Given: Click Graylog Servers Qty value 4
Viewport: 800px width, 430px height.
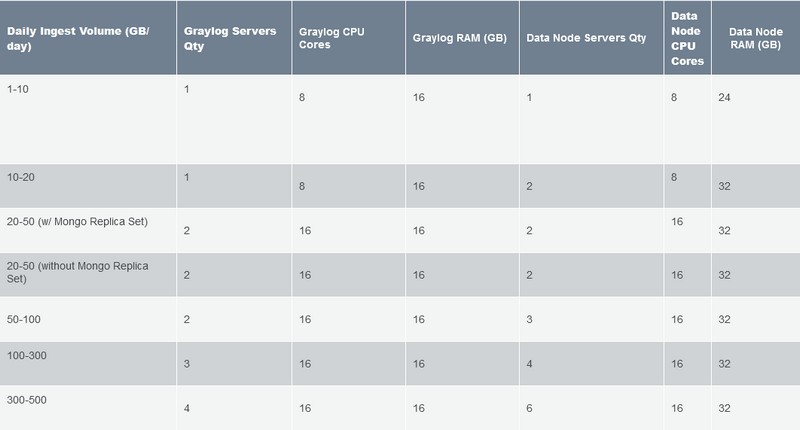Looking at the screenshot, I should (188, 408).
